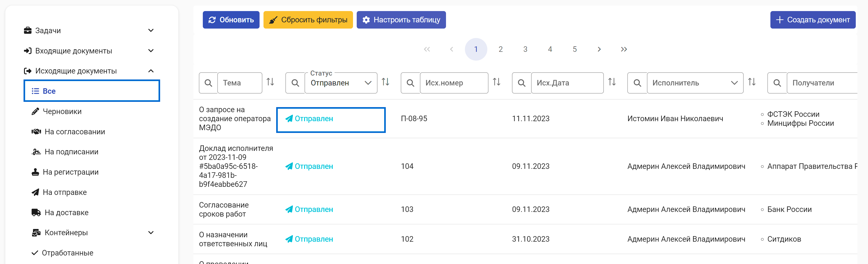The width and height of the screenshot is (868, 264).
Task: Click Отправлен status in row 102
Action: click(309, 239)
